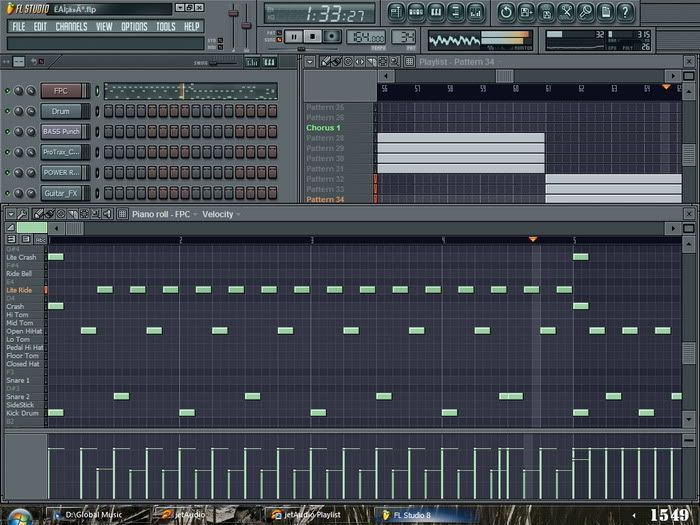700x525 pixels.
Task: Click the Guitar_FX channel button
Action: coord(61,193)
